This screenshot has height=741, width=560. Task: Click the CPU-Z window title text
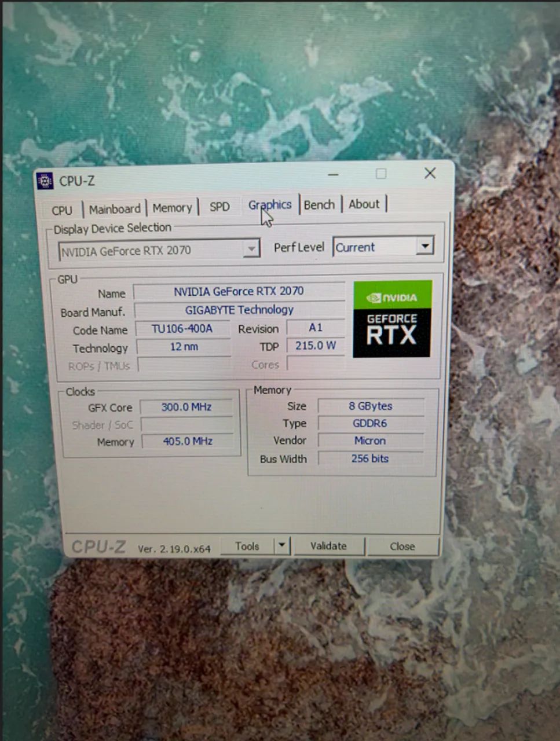77,181
